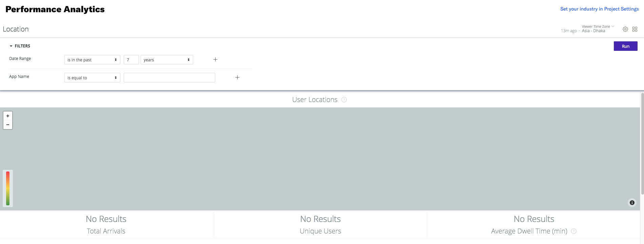Image resolution: width=644 pixels, height=244 pixels.
Task: Open the 'years' time unit dropdown
Action: click(x=166, y=59)
